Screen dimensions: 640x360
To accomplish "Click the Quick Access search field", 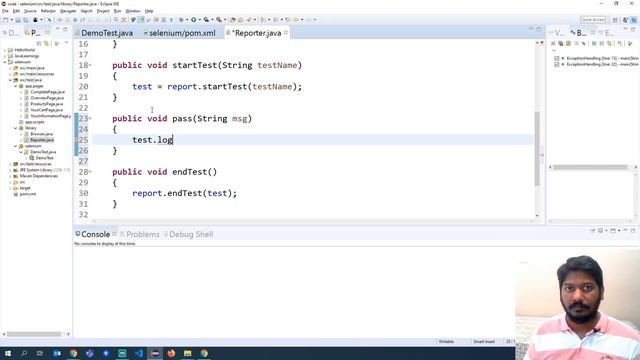I will (x=593, y=20).
